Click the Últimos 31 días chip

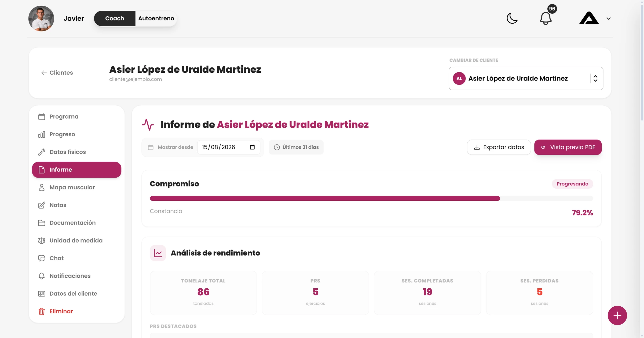[296, 147]
